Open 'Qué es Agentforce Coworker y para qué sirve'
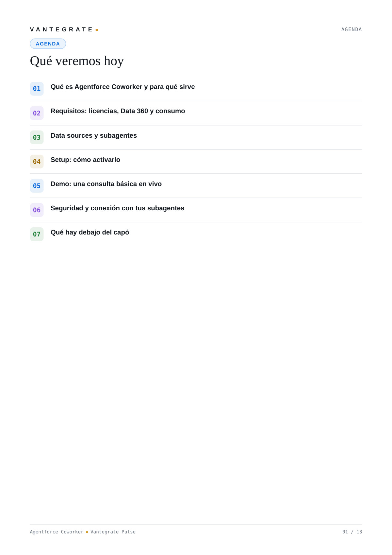Viewport: 392px width, 555px height. coord(122,87)
